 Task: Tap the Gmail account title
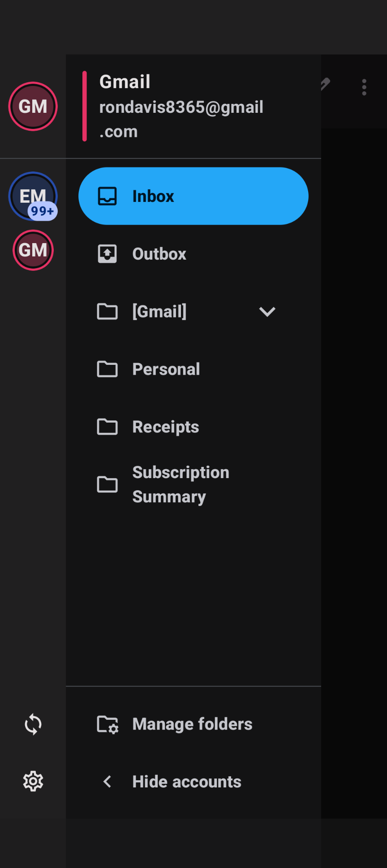point(125,81)
